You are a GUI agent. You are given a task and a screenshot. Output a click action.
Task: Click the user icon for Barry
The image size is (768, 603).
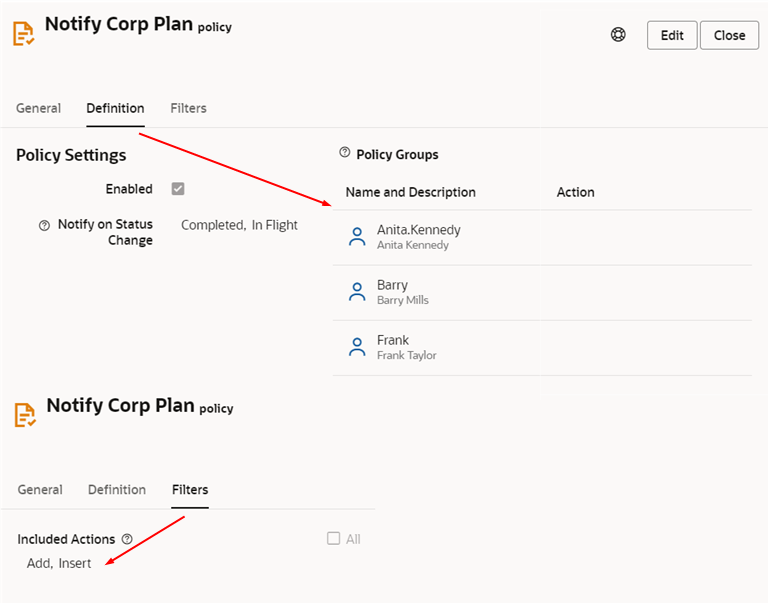pyautogui.click(x=356, y=292)
